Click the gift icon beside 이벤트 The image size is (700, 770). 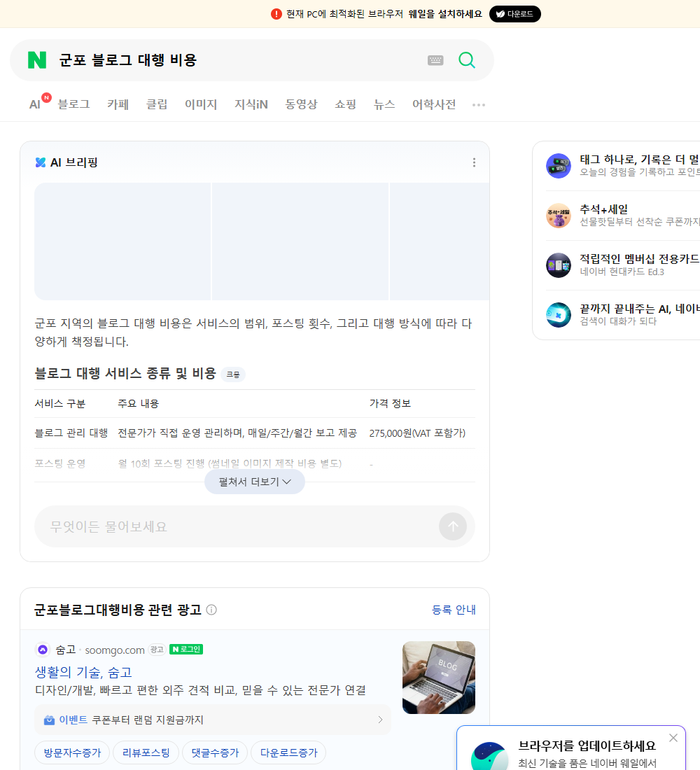(x=49, y=720)
